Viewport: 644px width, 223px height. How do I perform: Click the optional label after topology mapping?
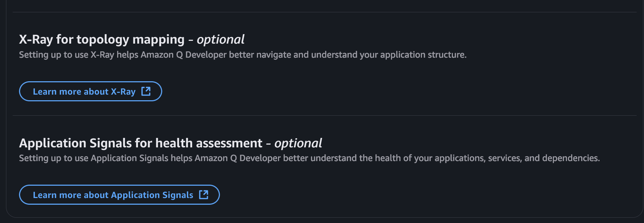pyautogui.click(x=221, y=39)
